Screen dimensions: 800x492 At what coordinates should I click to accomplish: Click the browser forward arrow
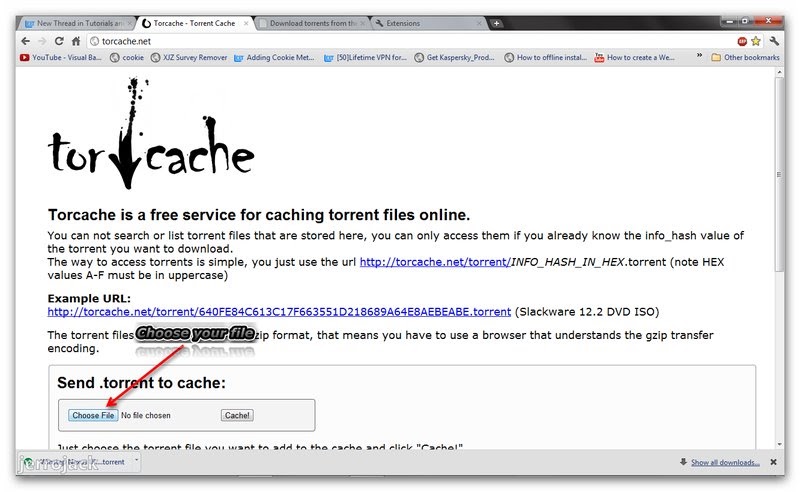[x=42, y=41]
